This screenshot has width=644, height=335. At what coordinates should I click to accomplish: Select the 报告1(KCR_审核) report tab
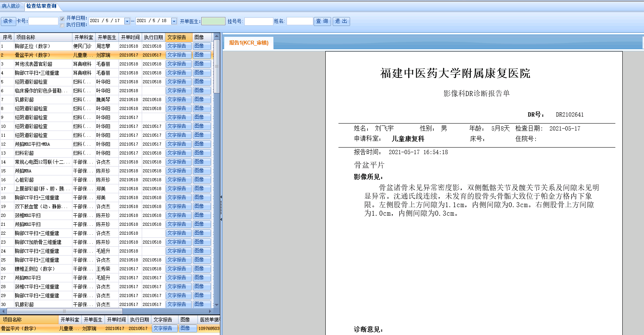click(x=249, y=43)
